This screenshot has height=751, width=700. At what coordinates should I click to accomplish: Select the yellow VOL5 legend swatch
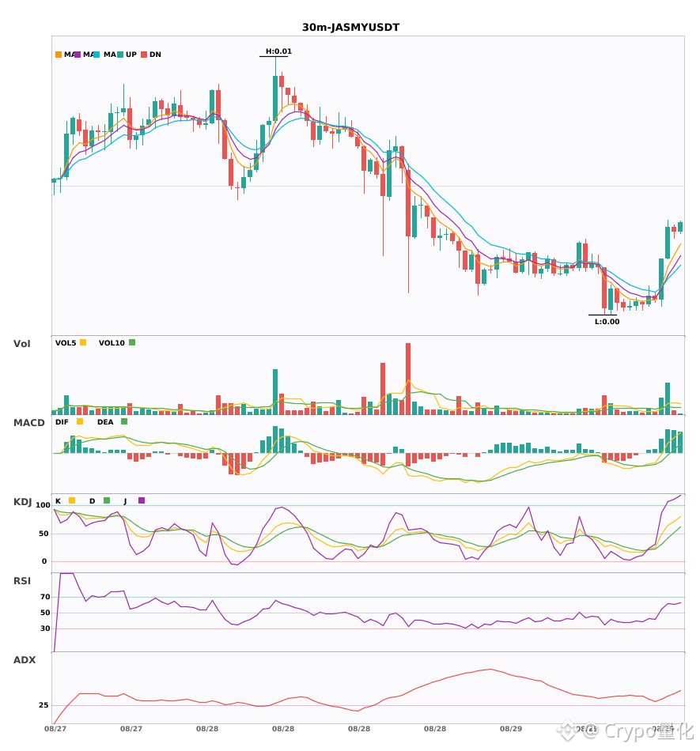83,342
